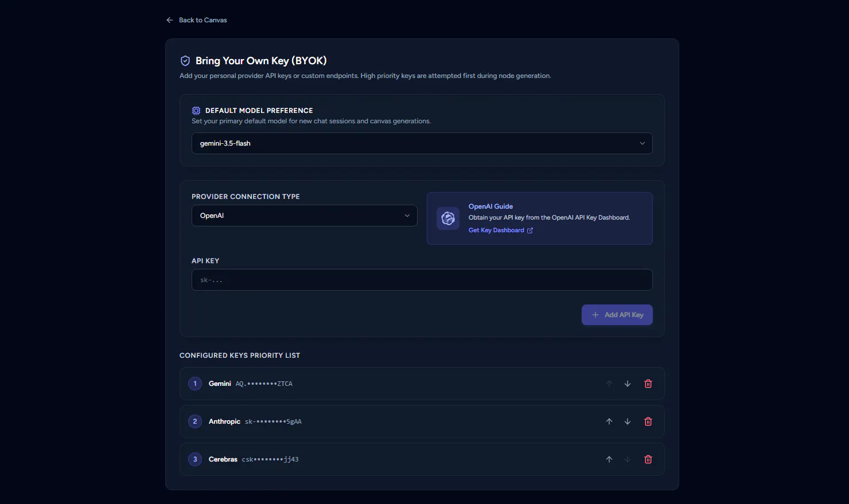Click Configured Keys Priority List heading

[x=240, y=355]
